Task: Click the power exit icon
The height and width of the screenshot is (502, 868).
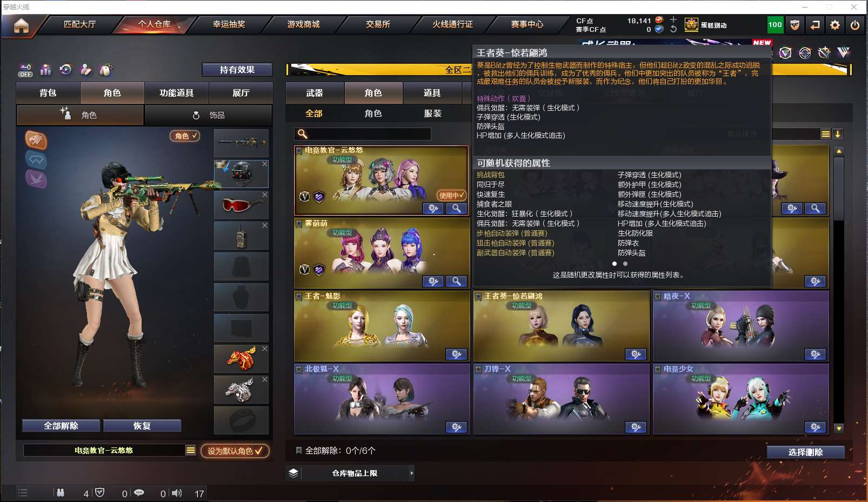Action: point(855,25)
